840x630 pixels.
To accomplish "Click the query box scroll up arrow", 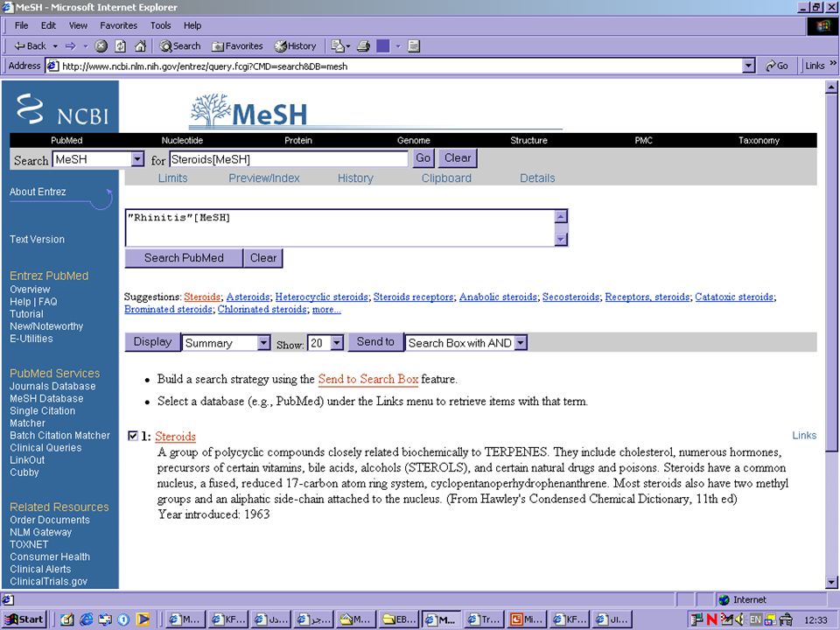I will click(x=561, y=216).
